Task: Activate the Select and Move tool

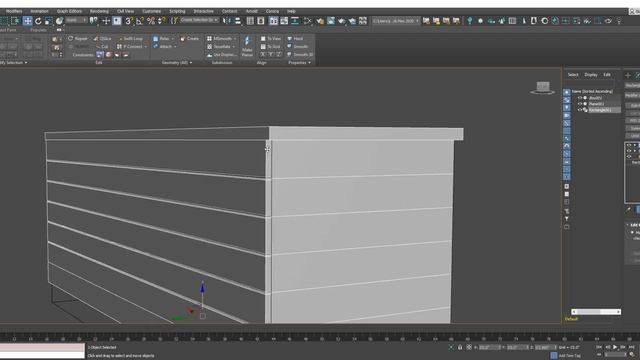Action: click(27, 21)
